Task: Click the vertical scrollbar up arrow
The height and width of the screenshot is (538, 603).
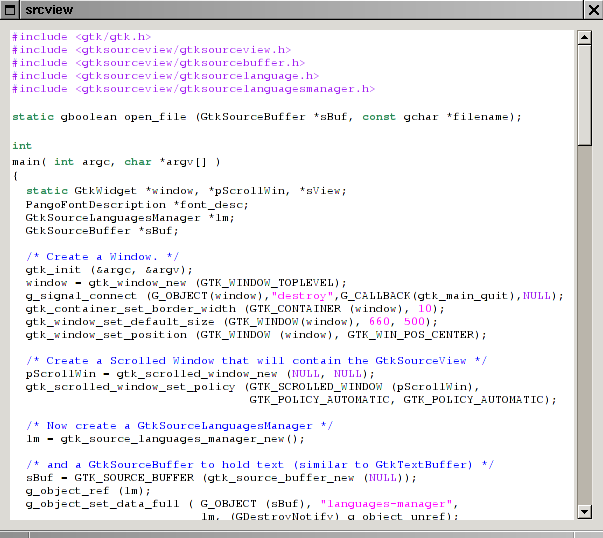Action: pos(584,37)
